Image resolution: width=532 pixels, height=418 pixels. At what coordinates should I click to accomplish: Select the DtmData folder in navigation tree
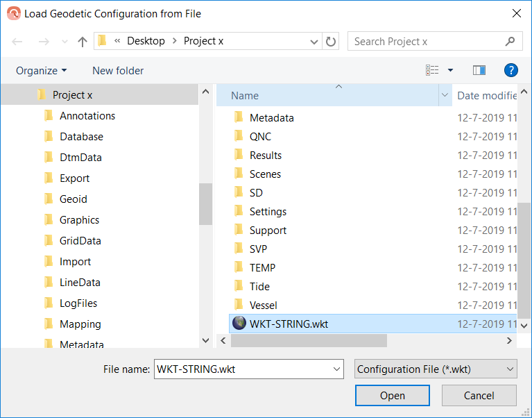click(80, 158)
